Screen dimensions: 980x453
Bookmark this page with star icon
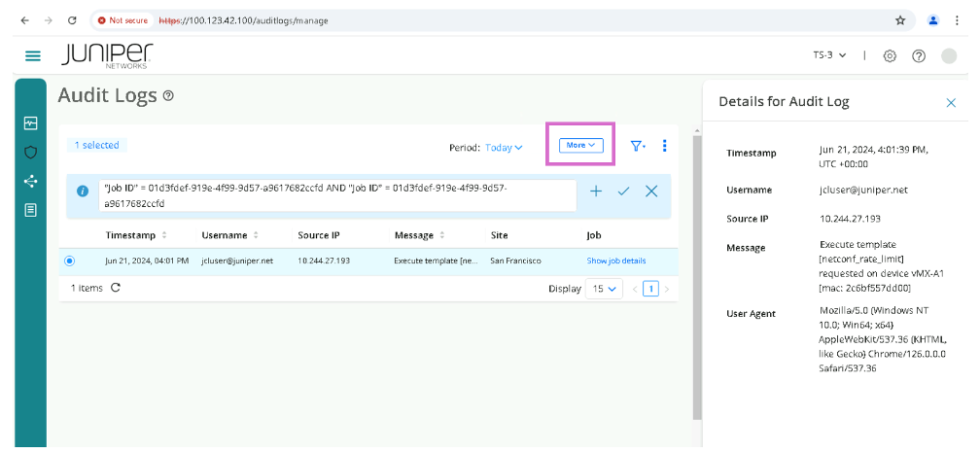pyautogui.click(x=900, y=20)
